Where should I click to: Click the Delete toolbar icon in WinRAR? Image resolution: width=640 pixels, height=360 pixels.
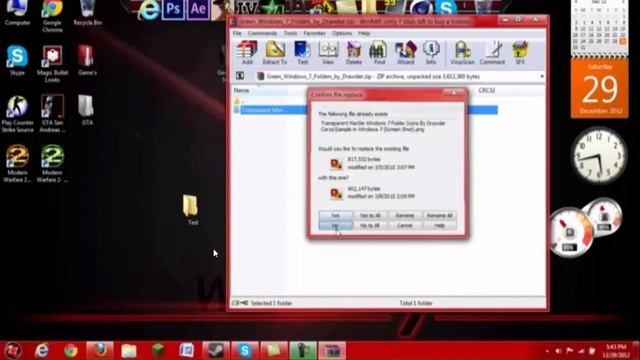click(x=353, y=53)
